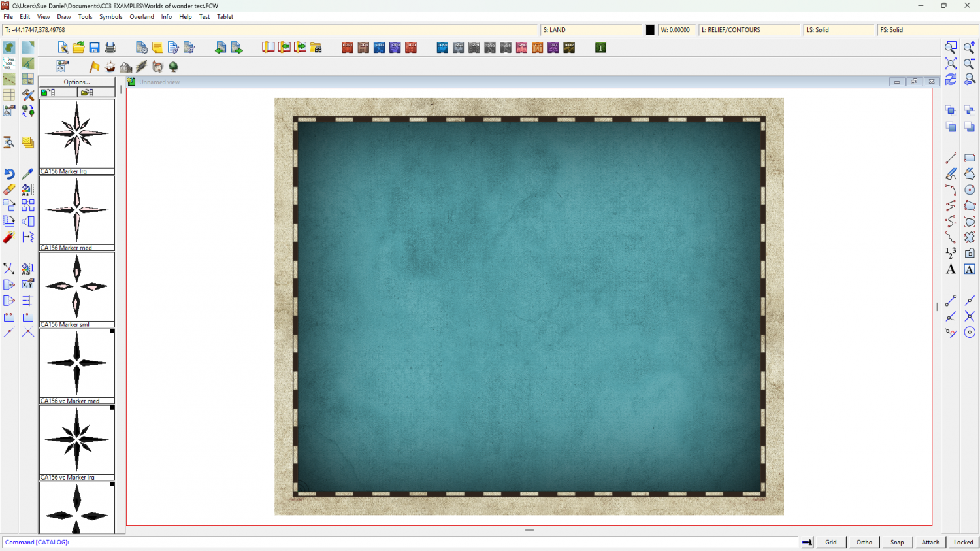
Task: Open the Overland menu
Action: click(x=142, y=17)
